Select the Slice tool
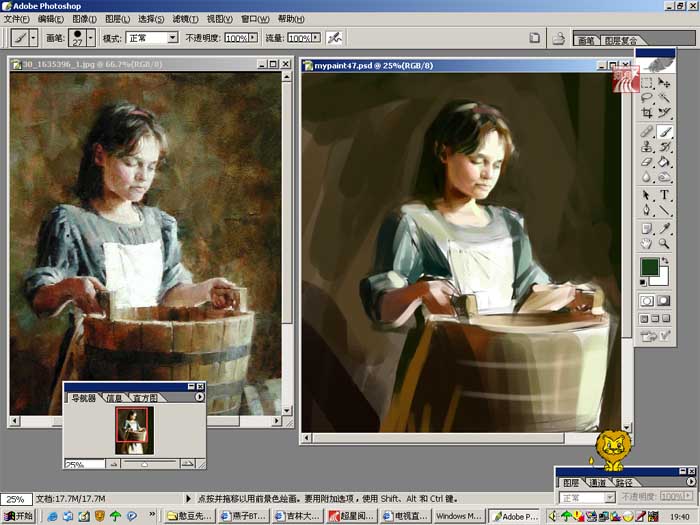 coord(664,112)
